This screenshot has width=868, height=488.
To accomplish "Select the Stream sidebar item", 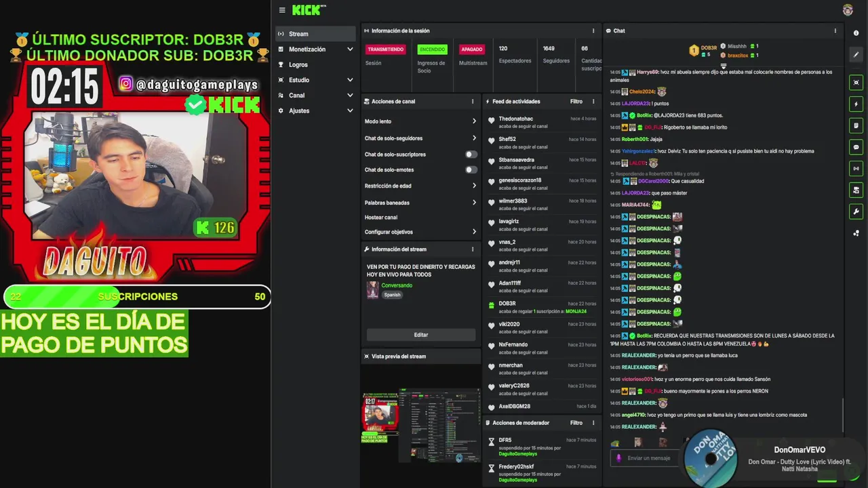I will (x=315, y=34).
